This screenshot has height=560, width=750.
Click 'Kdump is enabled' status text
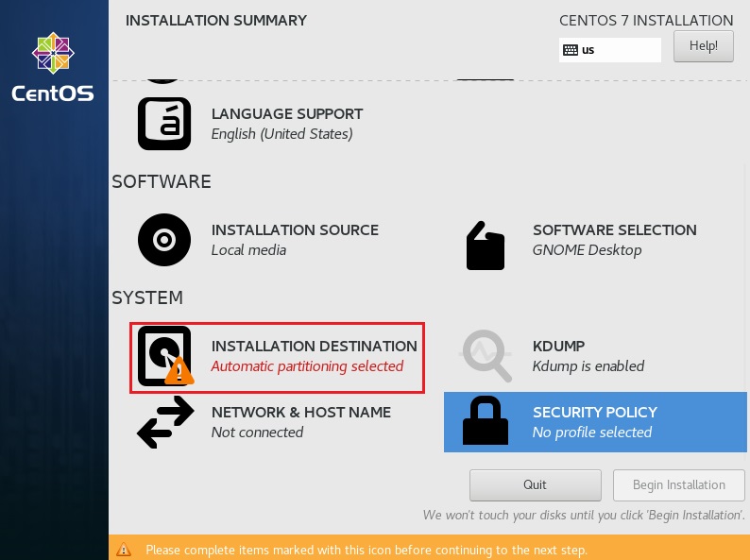click(588, 366)
